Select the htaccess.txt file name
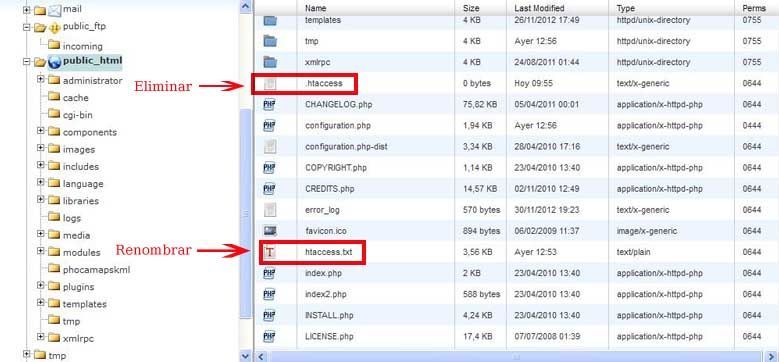Image resolution: width=779 pixels, height=362 pixels. (x=328, y=252)
